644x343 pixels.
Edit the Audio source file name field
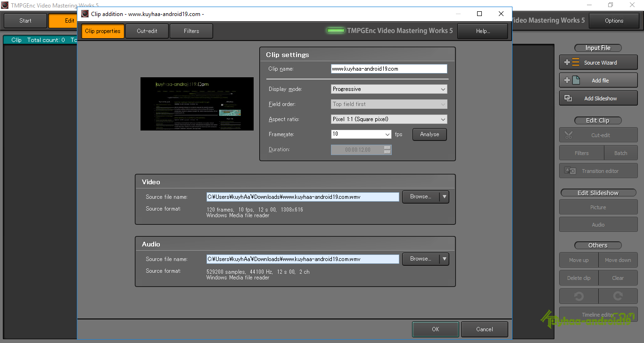click(303, 259)
